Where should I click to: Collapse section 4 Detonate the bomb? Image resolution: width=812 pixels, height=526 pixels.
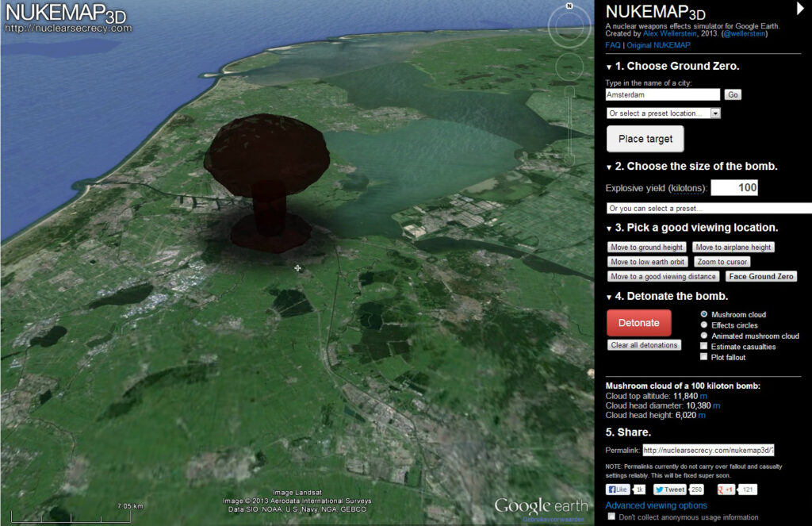pos(609,297)
